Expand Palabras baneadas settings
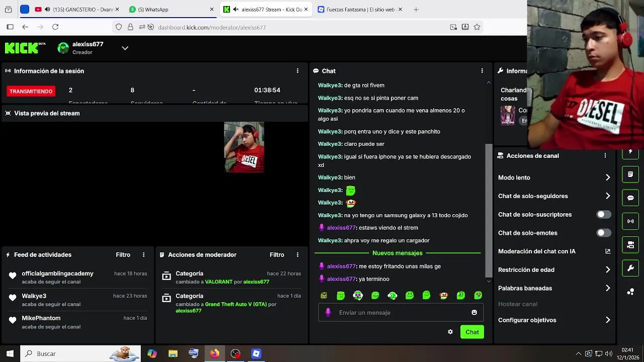Screen dimensions: 644x362 [x=554, y=288]
